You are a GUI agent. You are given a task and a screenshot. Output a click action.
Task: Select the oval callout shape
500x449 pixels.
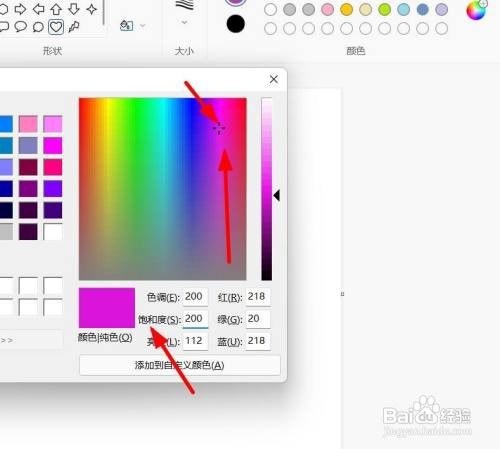(21, 27)
